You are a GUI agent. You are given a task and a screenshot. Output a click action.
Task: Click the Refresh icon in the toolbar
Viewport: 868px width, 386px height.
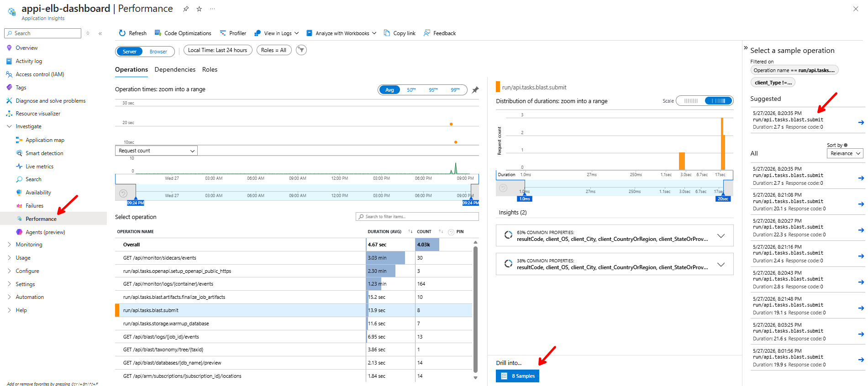coord(122,33)
